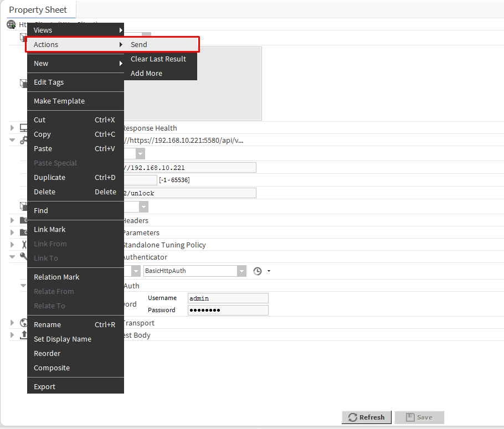Click the HttpClient globe icon
This screenshot has height=429, width=504.
(x=11, y=25)
